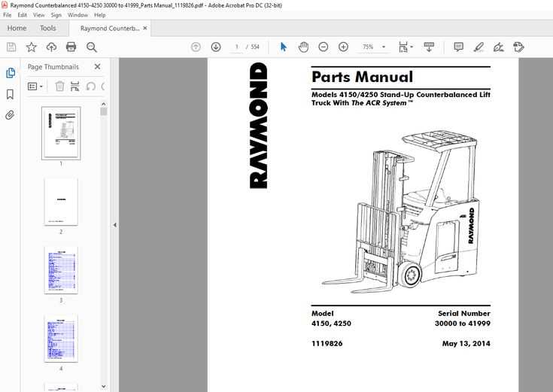553x392 pixels.
Task: Click the '1119826' document number text
Action: coord(327,343)
